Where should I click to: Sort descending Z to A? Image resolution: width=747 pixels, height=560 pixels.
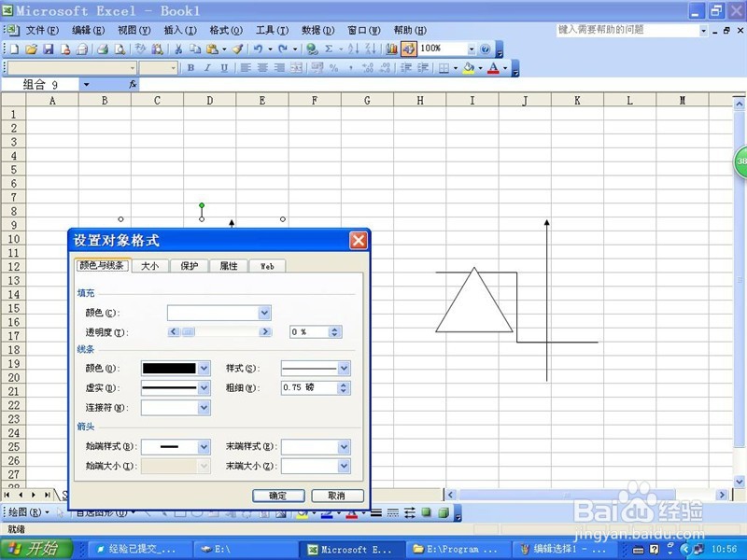pos(370,49)
